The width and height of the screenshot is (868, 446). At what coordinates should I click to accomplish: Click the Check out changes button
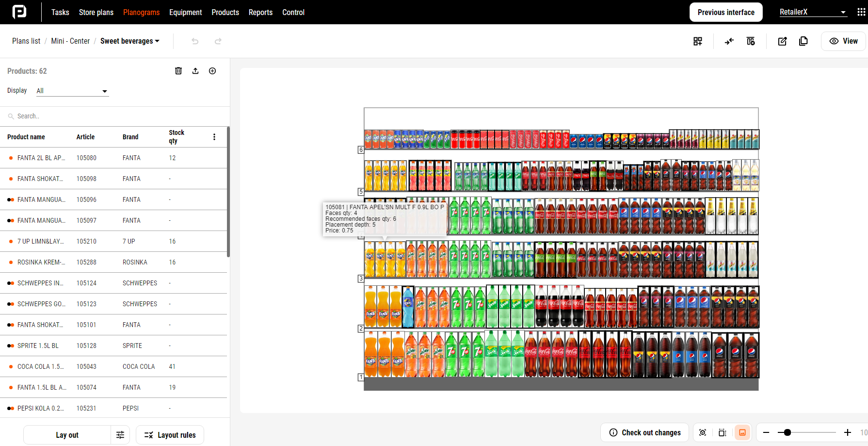pyautogui.click(x=645, y=432)
